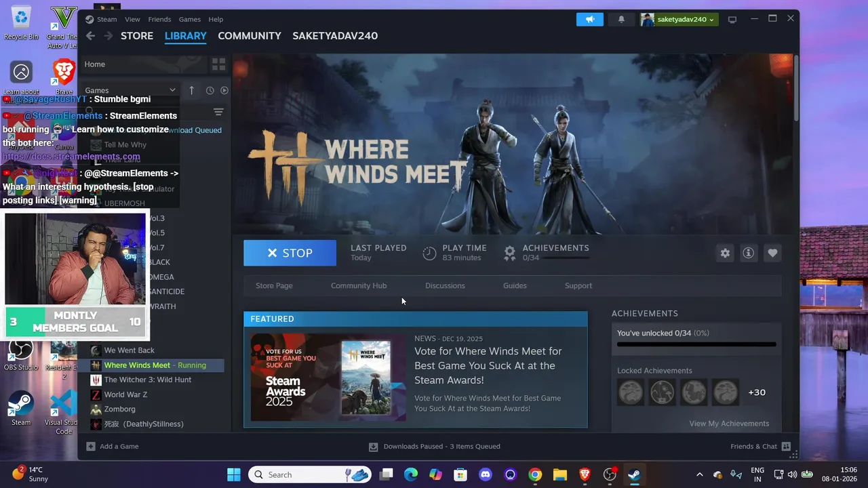Open the Steam Awards 2025 featured thumbnail
This screenshot has width=868, height=488.
(x=328, y=378)
